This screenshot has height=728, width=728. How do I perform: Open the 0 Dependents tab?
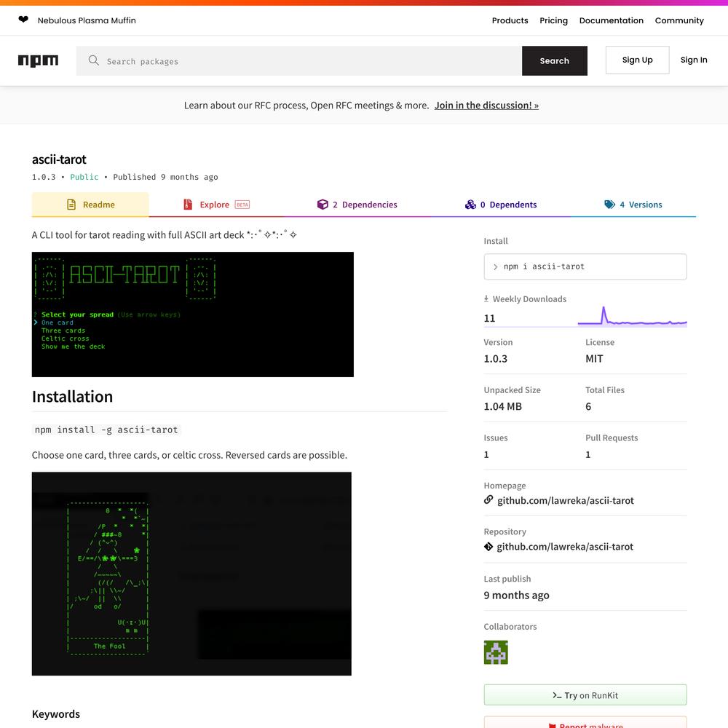pyautogui.click(x=501, y=205)
